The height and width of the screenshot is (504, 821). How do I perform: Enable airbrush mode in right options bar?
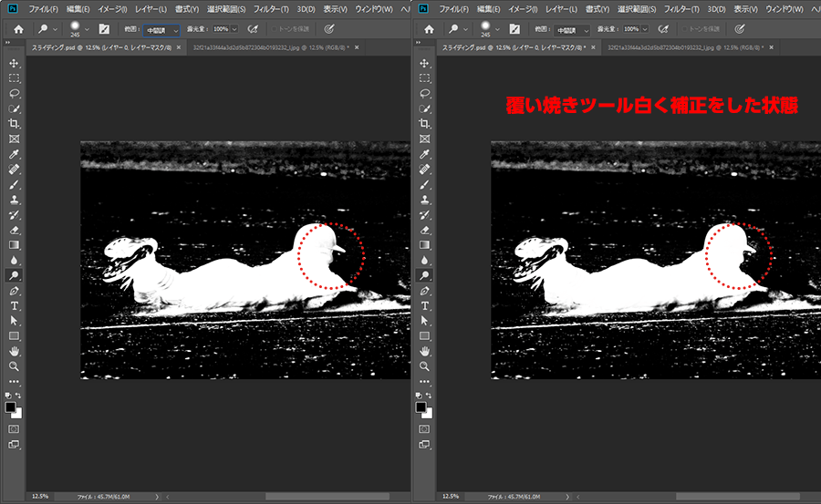(x=663, y=29)
